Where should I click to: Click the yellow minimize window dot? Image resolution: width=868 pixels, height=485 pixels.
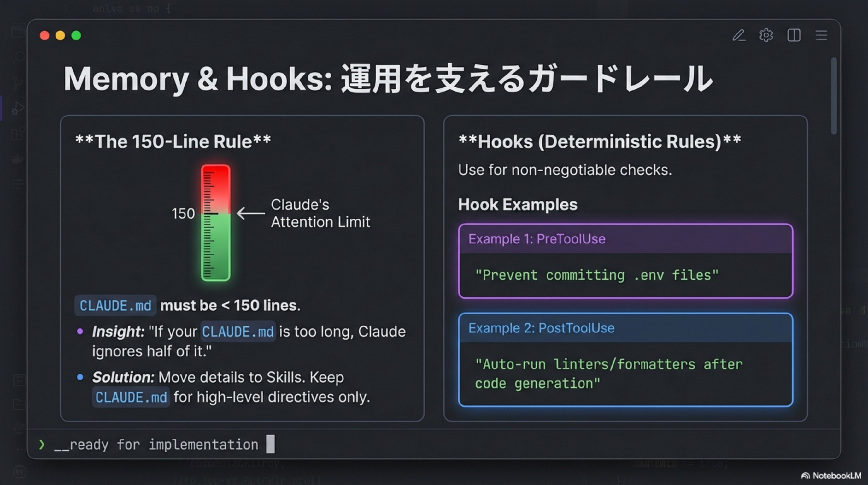coord(60,35)
